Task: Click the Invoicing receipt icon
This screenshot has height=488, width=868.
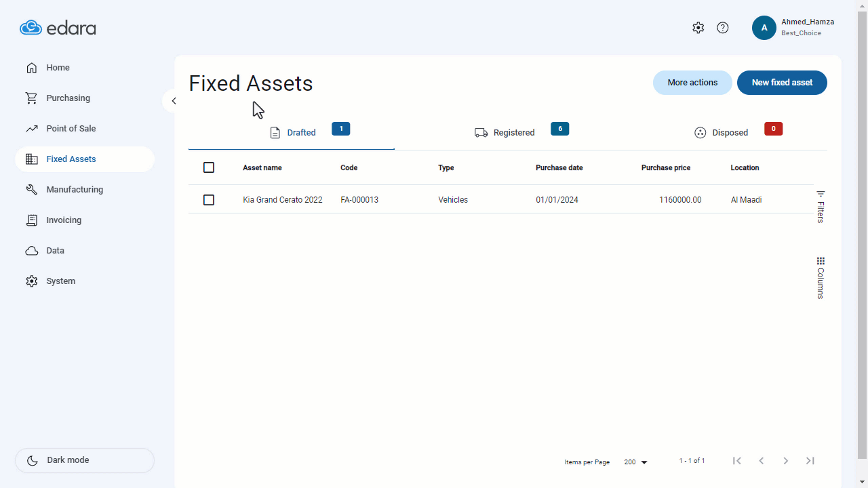Action: click(x=32, y=220)
